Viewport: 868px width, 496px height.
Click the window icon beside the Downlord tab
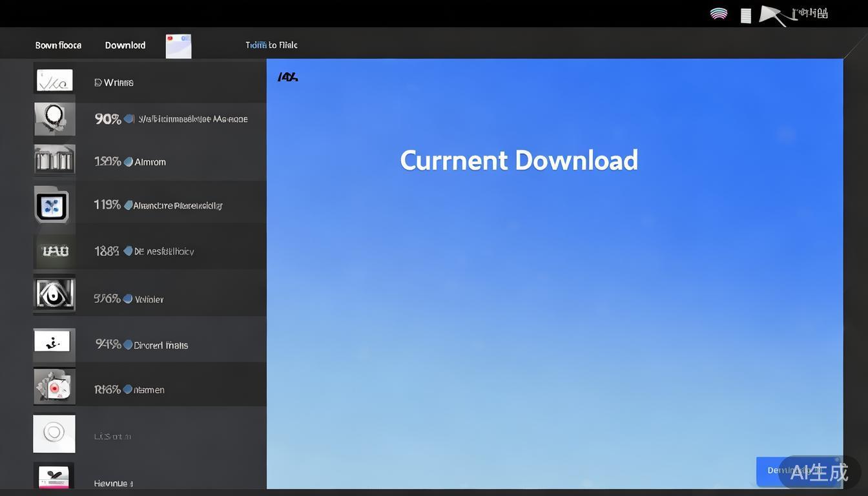pos(178,46)
